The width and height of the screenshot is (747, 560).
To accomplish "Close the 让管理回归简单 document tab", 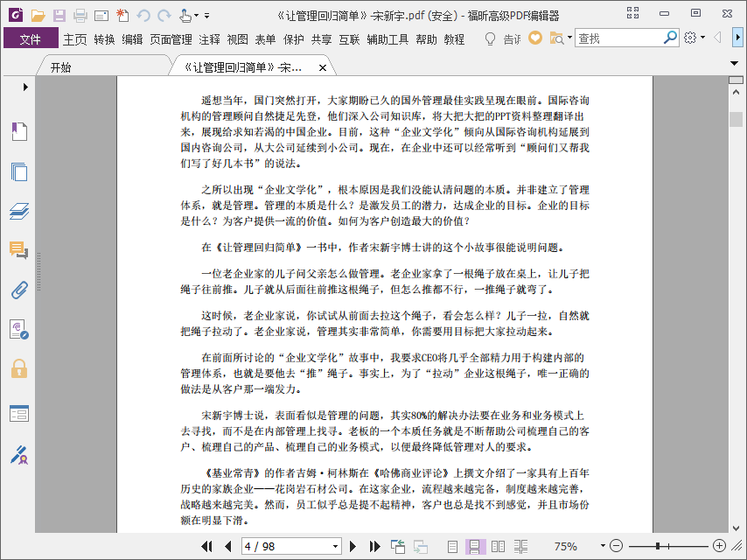I will 323,68.
